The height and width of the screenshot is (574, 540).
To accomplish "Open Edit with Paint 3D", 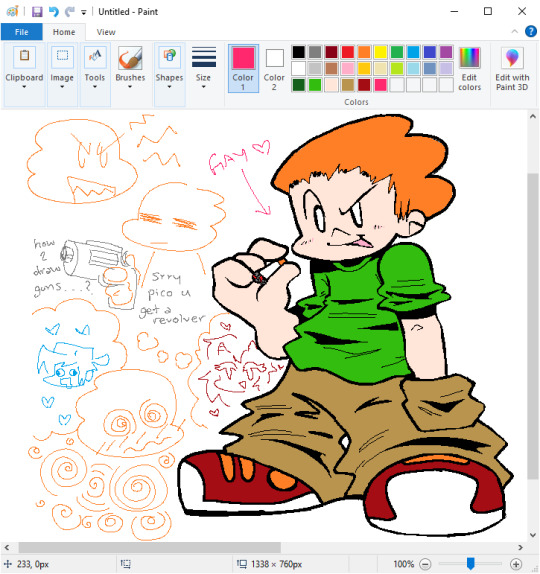I will (x=512, y=69).
